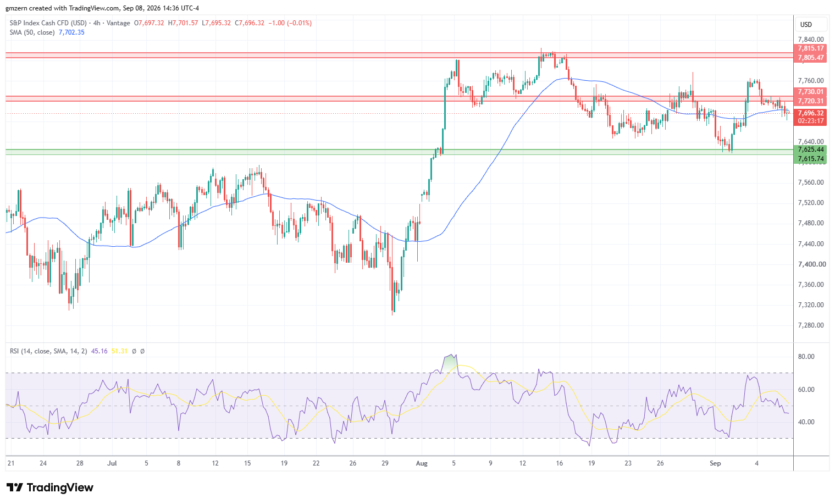Viewport: 835px width, 504px height.
Task: Click the high value H7,701.57
Action: coord(183,23)
